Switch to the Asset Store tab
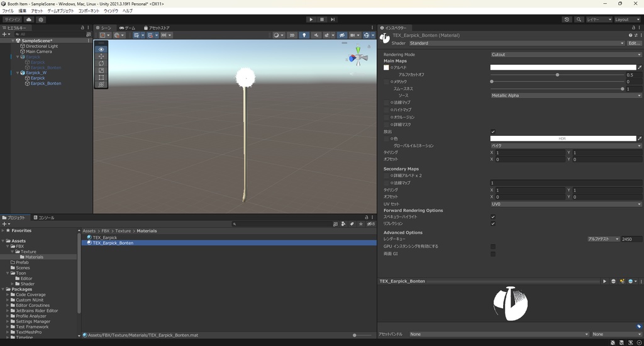 click(157, 28)
